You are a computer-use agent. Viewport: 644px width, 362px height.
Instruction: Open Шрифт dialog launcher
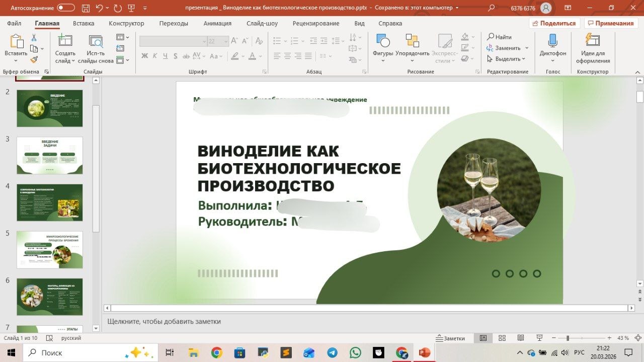click(x=265, y=72)
